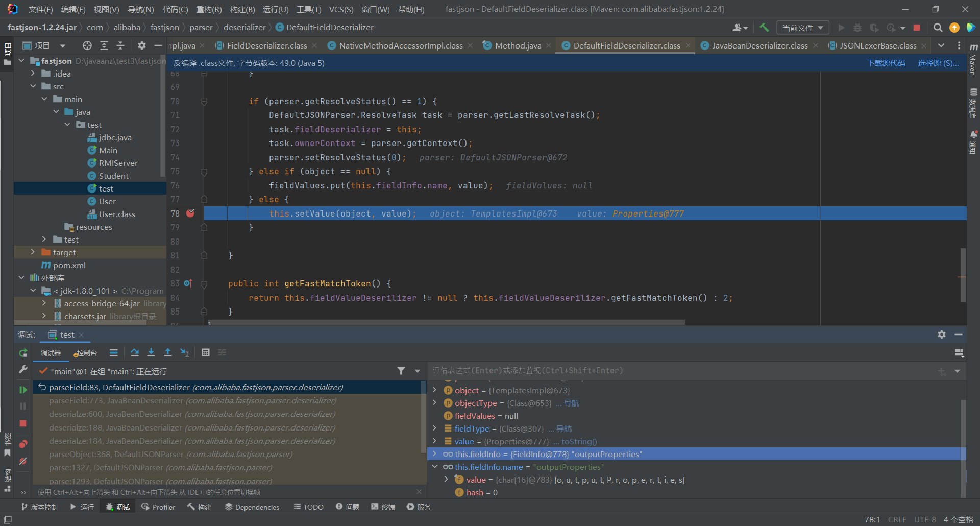Open View Breakpoints icon
Screen dimensions: 980x526
click(23, 444)
